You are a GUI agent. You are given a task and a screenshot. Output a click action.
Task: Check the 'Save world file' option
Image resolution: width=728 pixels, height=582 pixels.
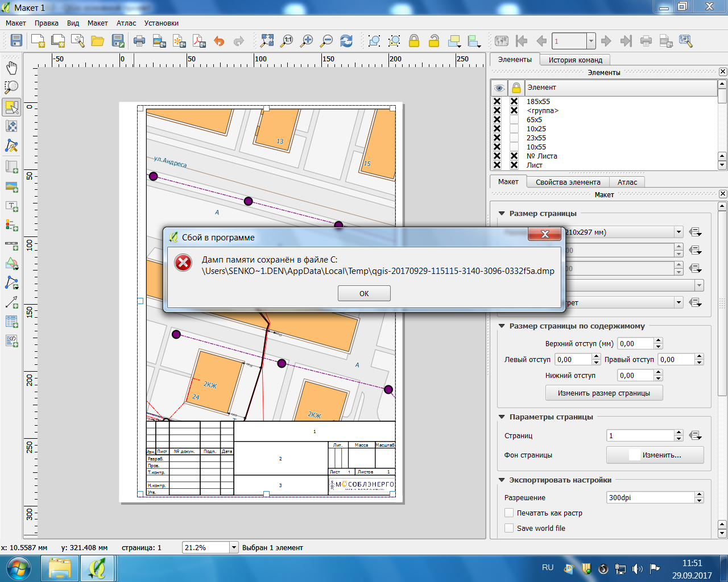509,528
